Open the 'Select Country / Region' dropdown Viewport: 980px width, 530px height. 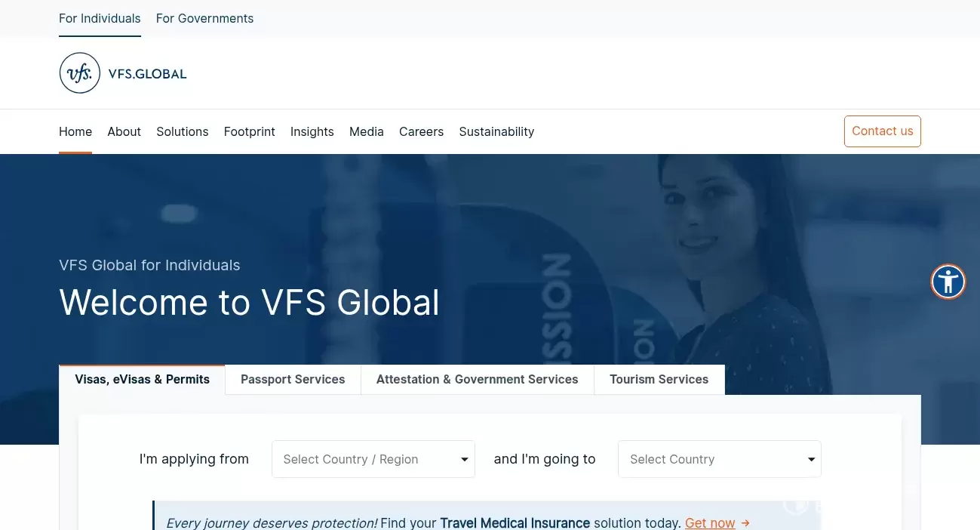point(373,458)
